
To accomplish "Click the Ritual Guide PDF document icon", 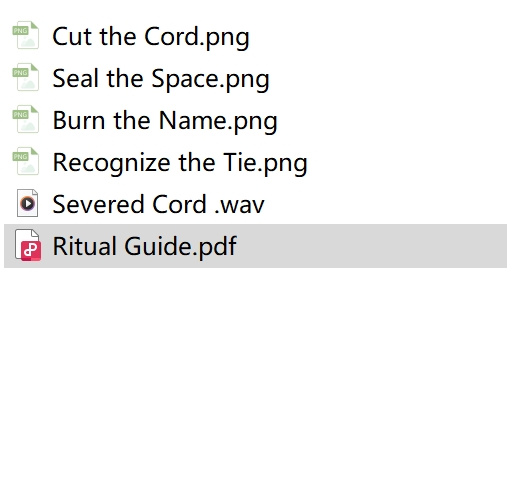I will click(28, 245).
